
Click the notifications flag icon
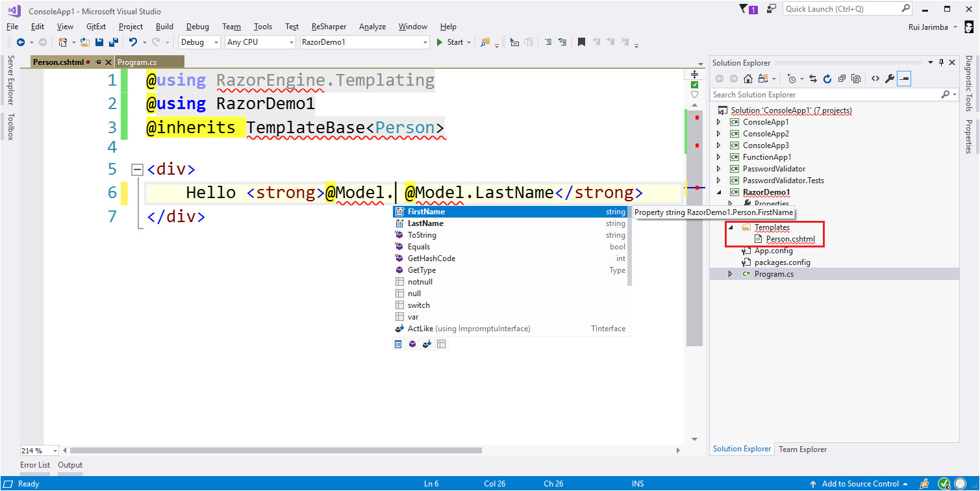pyautogui.click(x=744, y=9)
